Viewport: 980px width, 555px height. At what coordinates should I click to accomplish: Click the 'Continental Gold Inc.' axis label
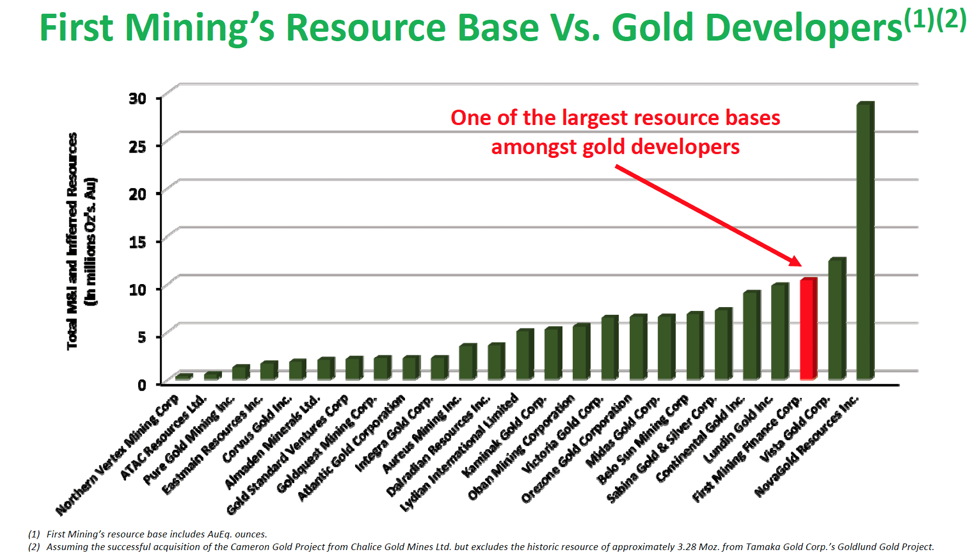coord(700,438)
